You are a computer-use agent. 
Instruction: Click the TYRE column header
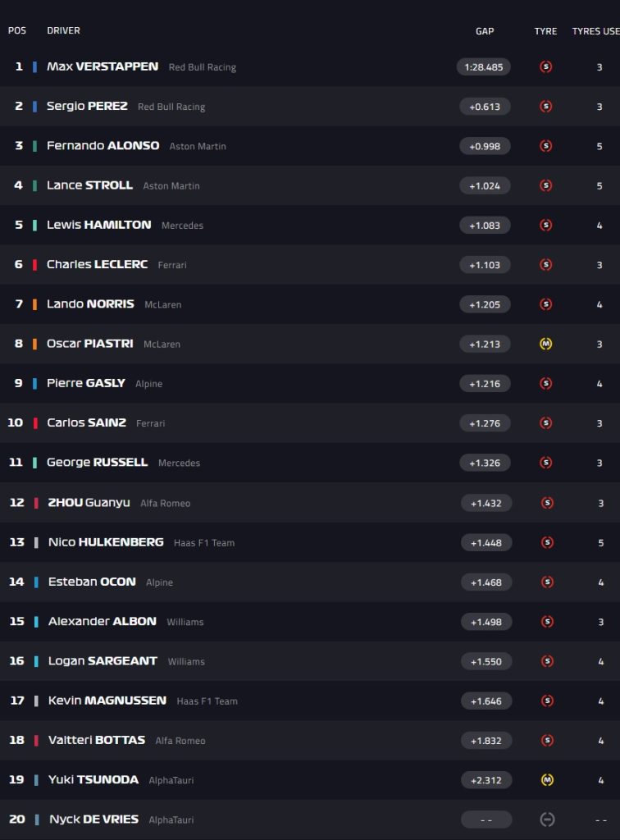(x=545, y=31)
